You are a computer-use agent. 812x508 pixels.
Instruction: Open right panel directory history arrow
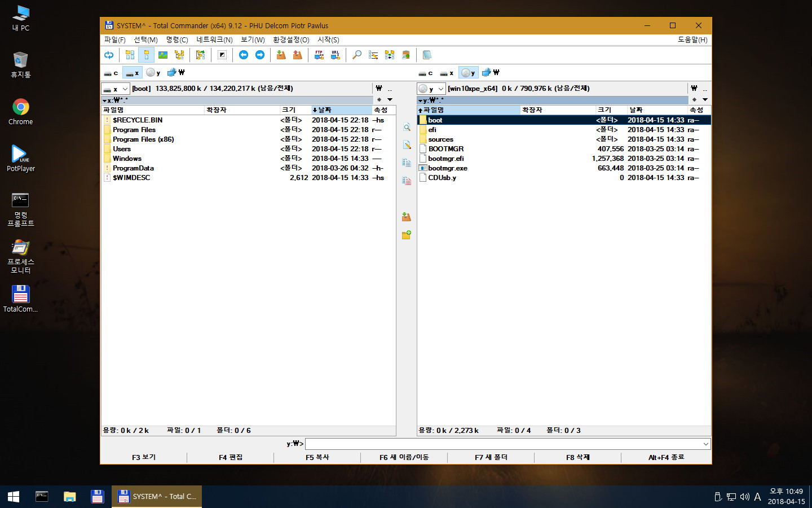pyautogui.click(x=705, y=100)
